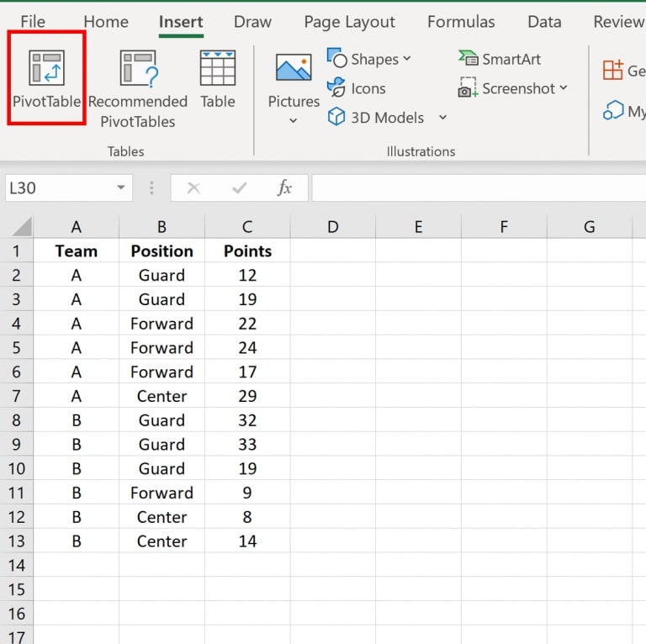
Task: Select row 7 header
Action: click(x=17, y=396)
